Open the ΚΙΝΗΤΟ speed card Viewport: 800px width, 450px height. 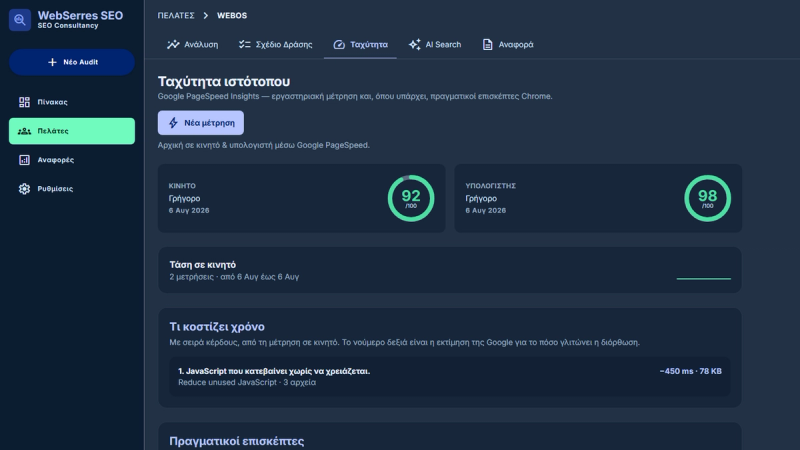pyautogui.click(x=302, y=198)
